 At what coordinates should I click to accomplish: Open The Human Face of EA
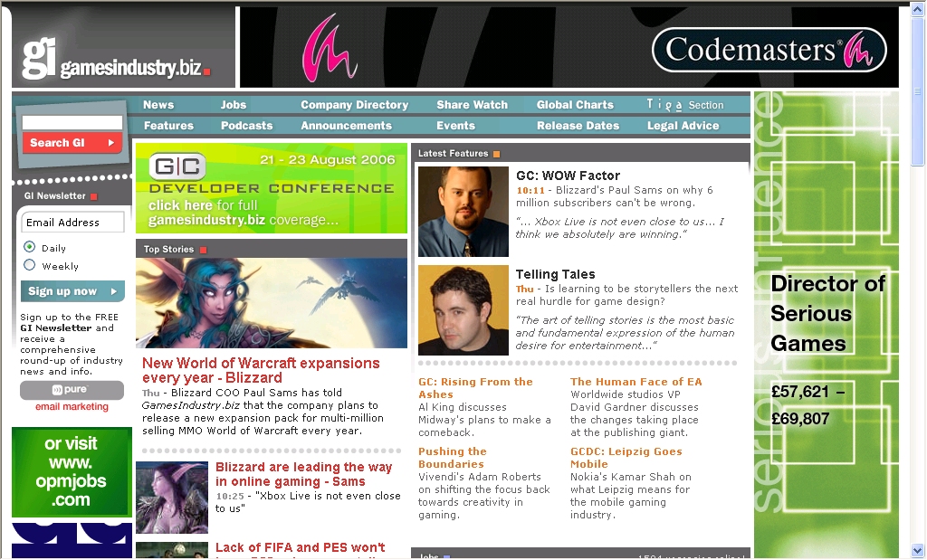pos(636,382)
